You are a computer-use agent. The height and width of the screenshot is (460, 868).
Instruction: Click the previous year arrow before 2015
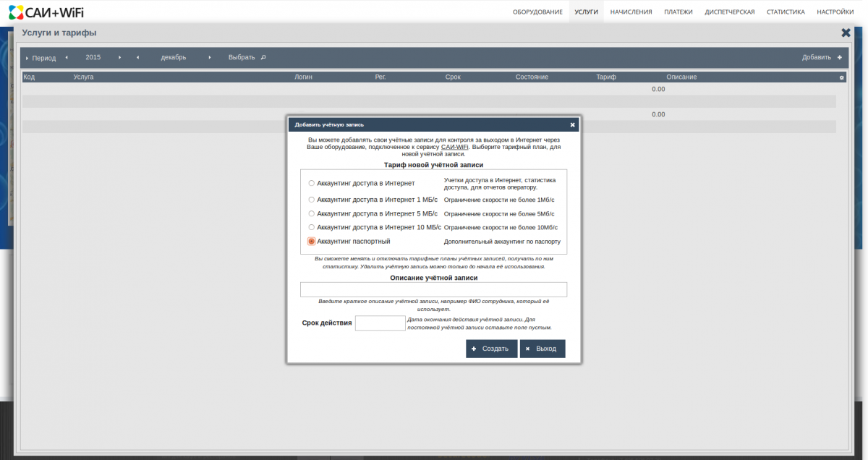pyautogui.click(x=67, y=57)
